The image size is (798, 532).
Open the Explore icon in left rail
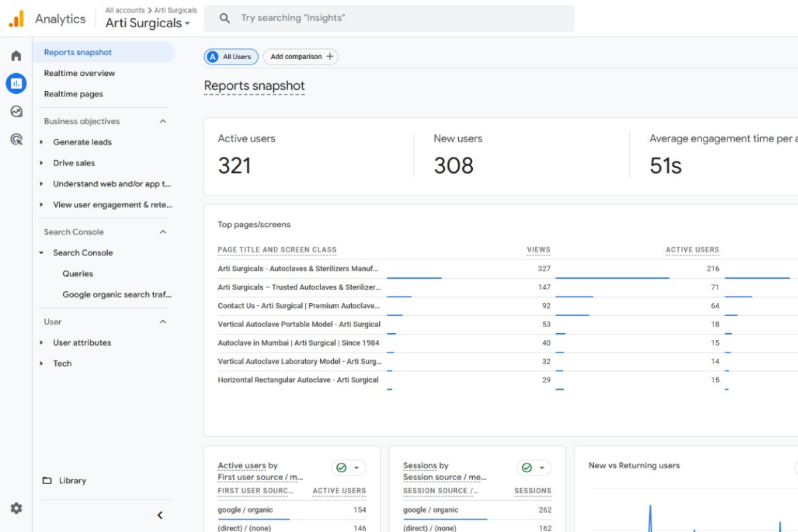[16, 111]
